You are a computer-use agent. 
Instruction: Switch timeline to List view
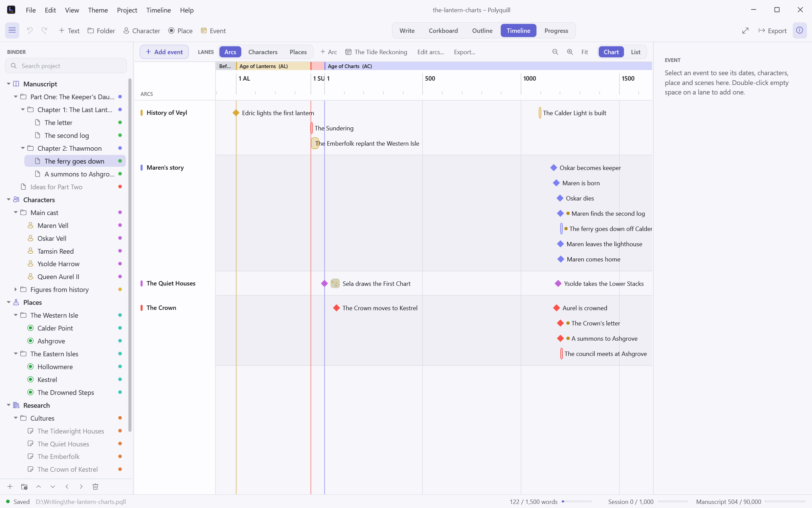pos(635,52)
